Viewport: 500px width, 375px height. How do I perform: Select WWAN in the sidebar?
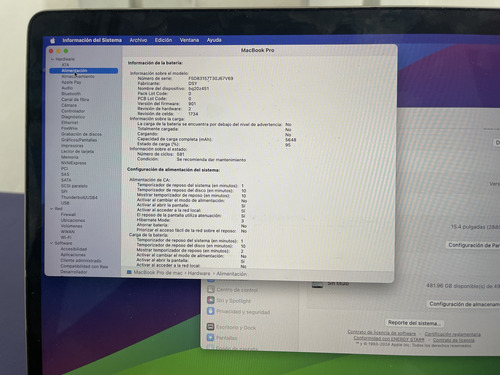[68, 232]
